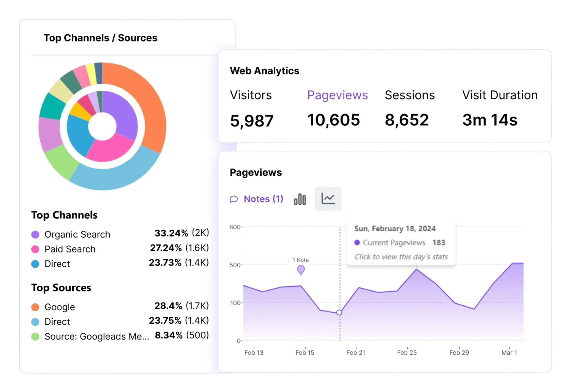Image resolution: width=574 pixels, height=392 pixels.
Task: Click the Web Analytics heading
Action: (265, 71)
